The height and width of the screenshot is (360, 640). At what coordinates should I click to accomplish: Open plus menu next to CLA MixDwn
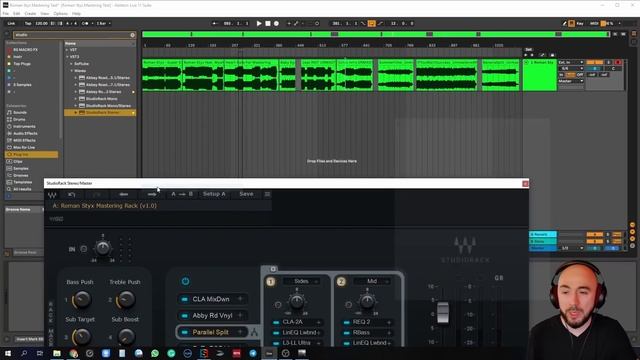[240, 299]
